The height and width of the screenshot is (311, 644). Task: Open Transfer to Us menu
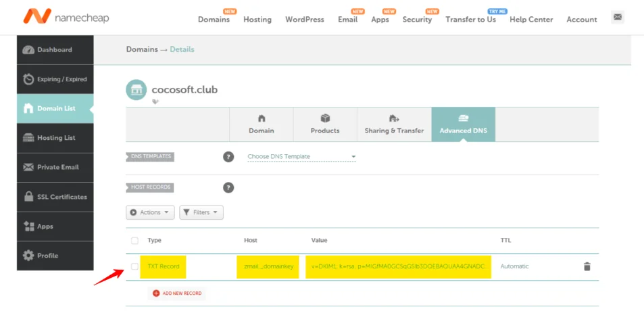click(471, 20)
